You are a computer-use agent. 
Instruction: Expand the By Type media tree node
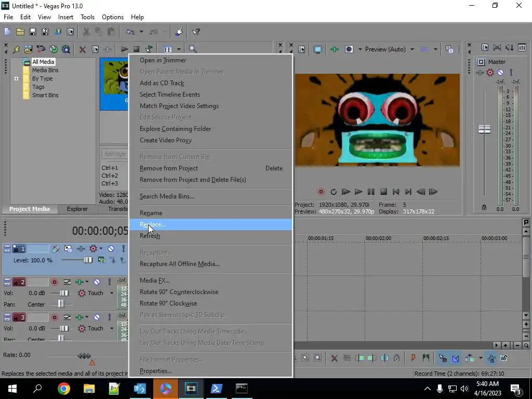click(x=16, y=79)
